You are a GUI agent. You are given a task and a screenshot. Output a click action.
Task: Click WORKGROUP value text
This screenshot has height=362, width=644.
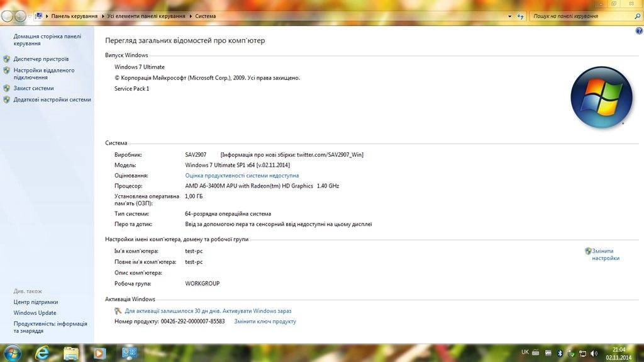(202, 283)
